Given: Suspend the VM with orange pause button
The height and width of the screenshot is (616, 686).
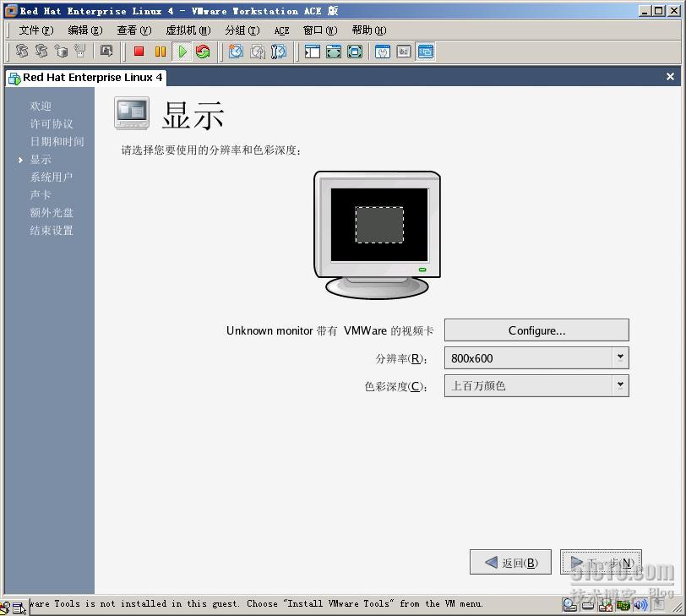Looking at the screenshot, I should [x=161, y=52].
